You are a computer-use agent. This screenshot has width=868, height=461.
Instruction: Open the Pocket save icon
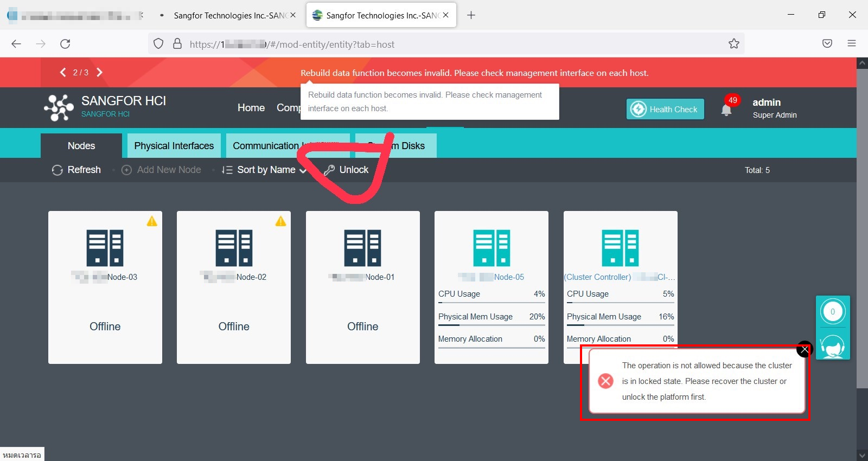(x=827, y=44)
